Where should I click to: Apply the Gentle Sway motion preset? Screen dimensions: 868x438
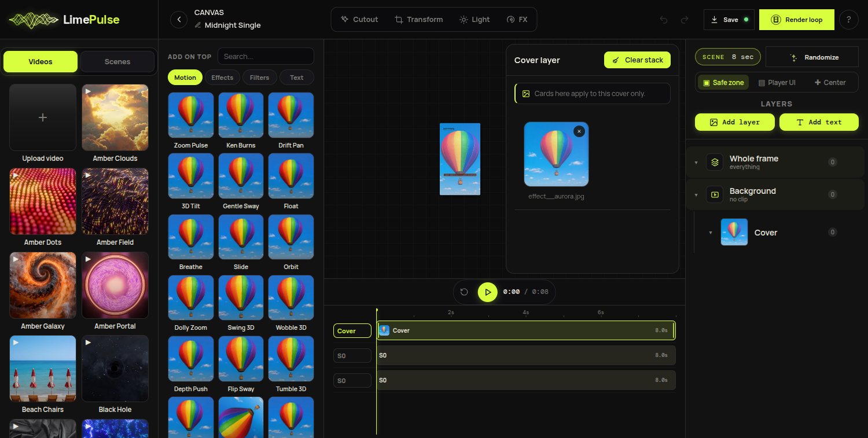coord(241,176)
